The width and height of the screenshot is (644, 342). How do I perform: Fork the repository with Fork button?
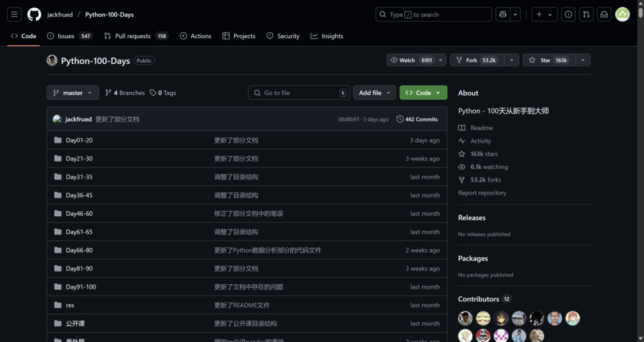(x=477, y=60)
